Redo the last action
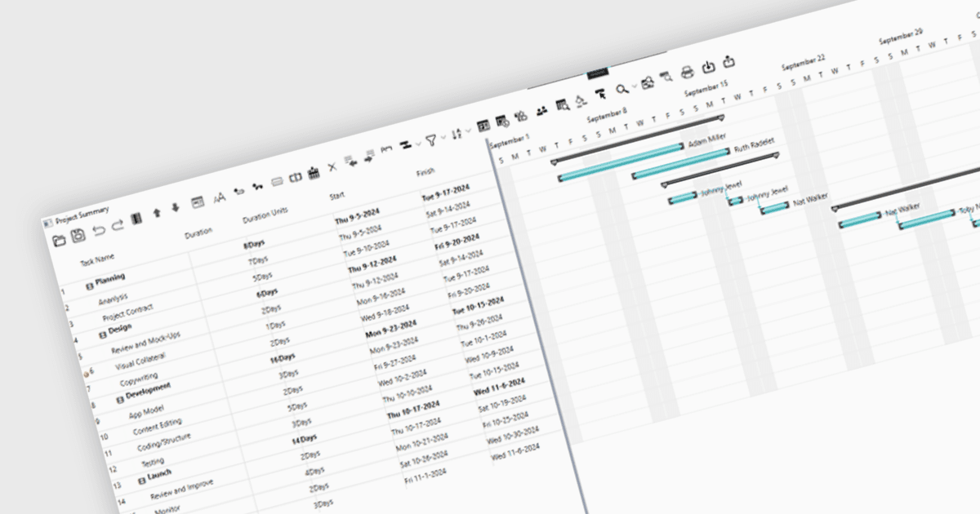Image resolution: width=980 pixels, height=514 pixels. click(x=117, y=225)
